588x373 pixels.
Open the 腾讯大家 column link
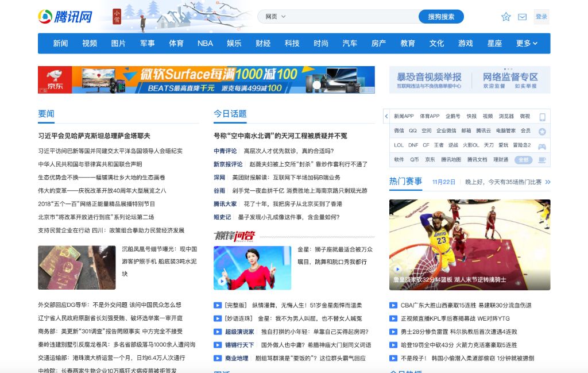click(225, 204)
